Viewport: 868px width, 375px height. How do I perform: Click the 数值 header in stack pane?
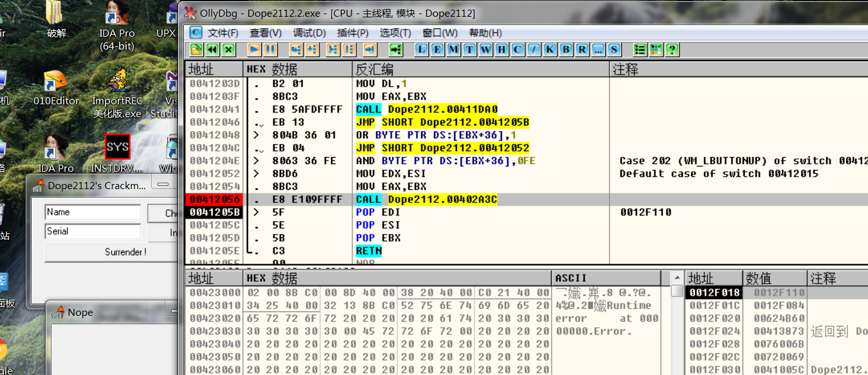775,278
